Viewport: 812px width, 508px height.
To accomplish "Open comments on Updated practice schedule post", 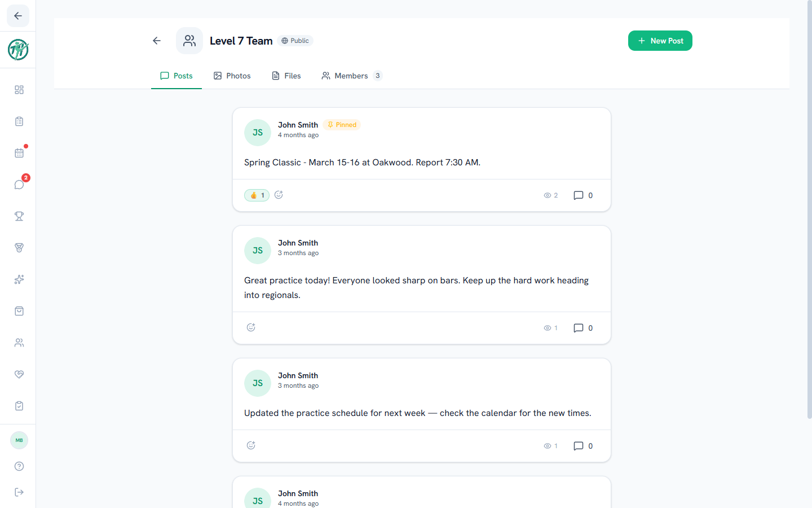I will 583,446.
